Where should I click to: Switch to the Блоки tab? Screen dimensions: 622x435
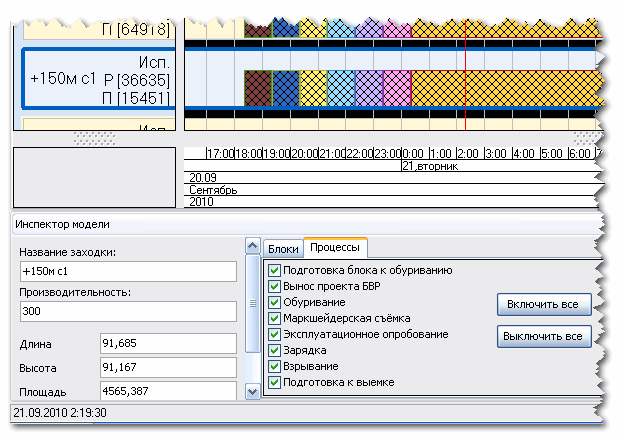click(x=283, y=249)
